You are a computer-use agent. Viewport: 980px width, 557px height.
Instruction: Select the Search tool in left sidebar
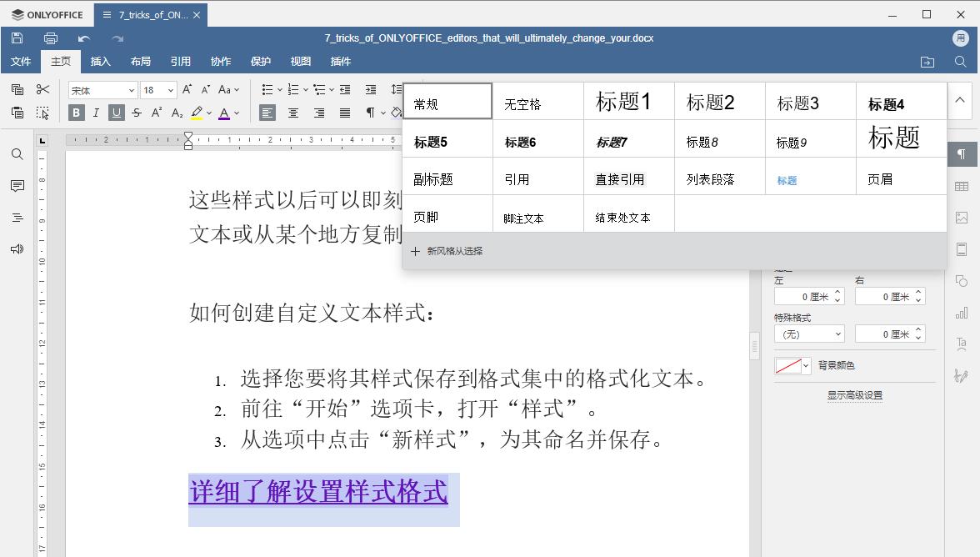click(x=17, y=154)
